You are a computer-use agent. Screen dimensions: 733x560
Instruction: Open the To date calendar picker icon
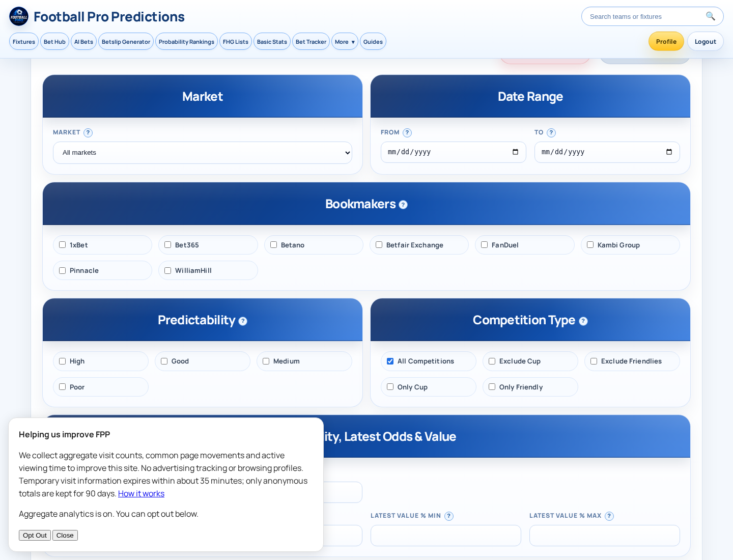[x=669, y=152]
